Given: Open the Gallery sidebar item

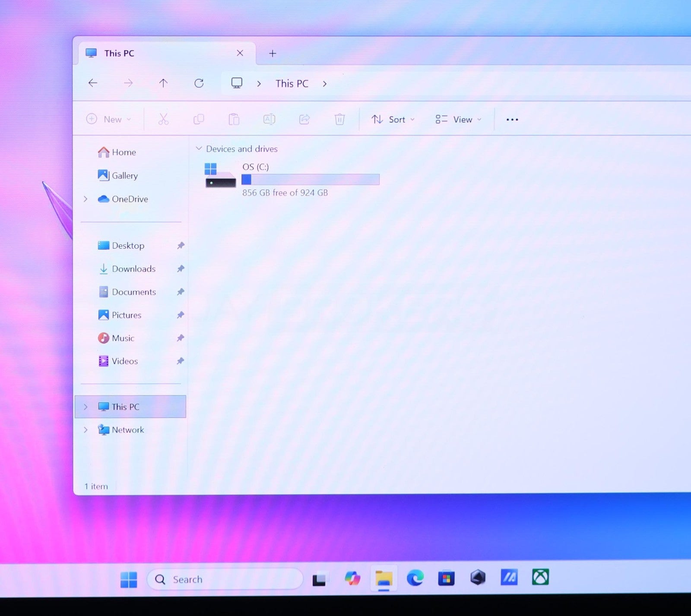Looking at the screenshot, I should [124, 176].
